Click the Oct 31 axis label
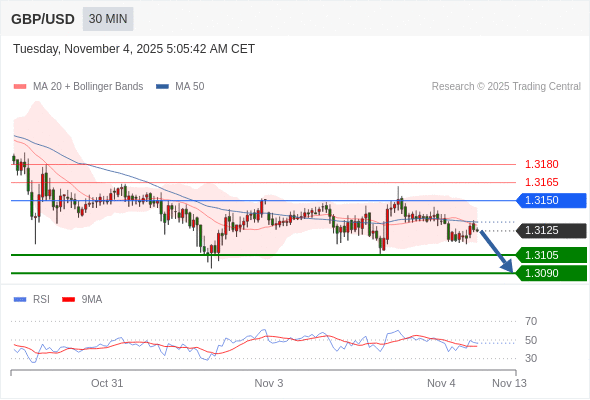 coord(107,383)
